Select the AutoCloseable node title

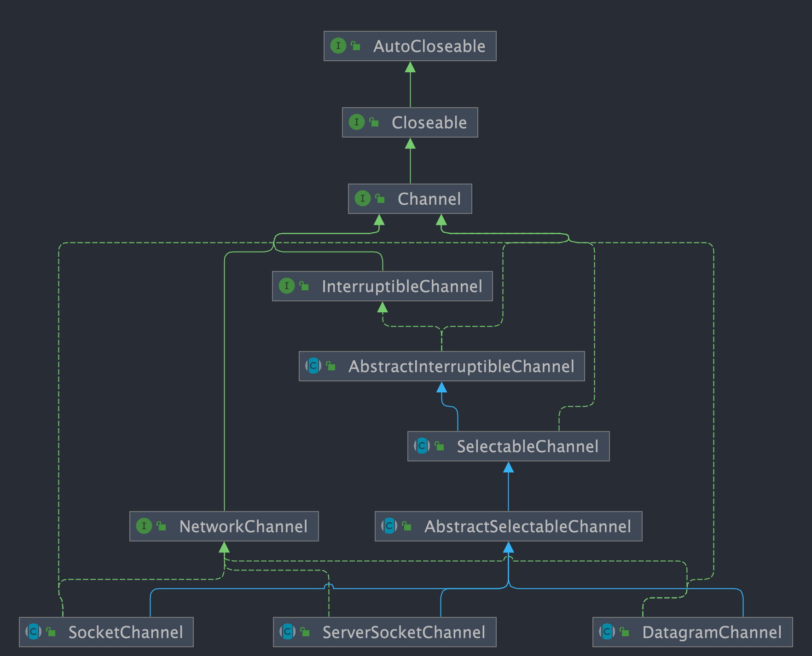429,46
